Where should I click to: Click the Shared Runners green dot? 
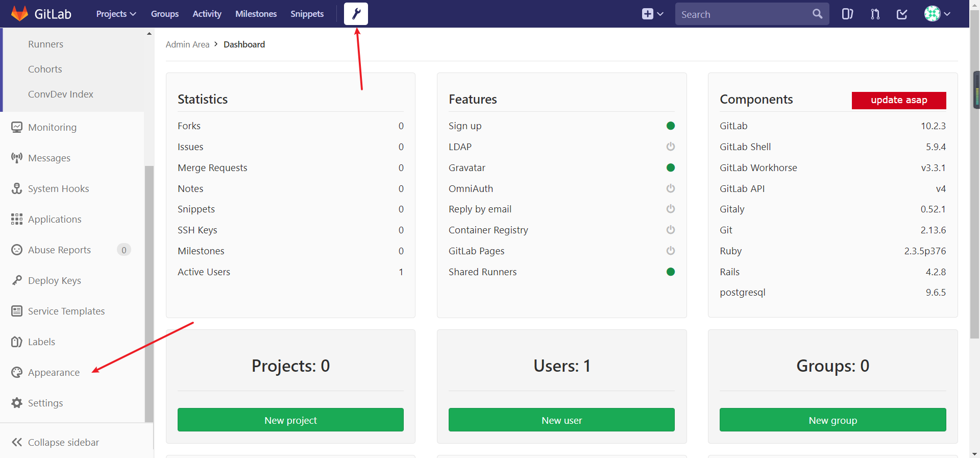671,272
